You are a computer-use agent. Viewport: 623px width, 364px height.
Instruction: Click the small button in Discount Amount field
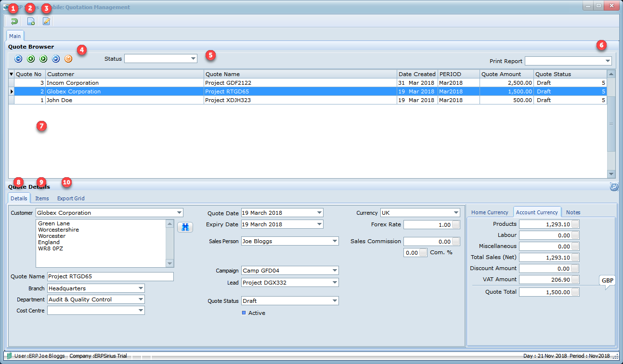click(575, 268)
